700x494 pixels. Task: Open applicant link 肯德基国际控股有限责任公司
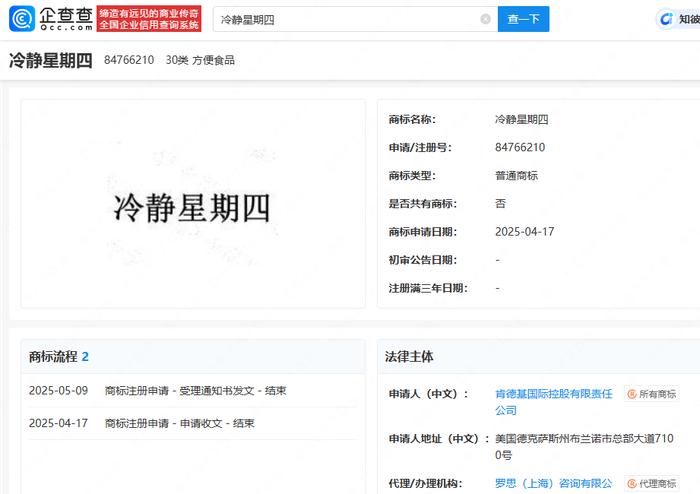tap(554, 402)
